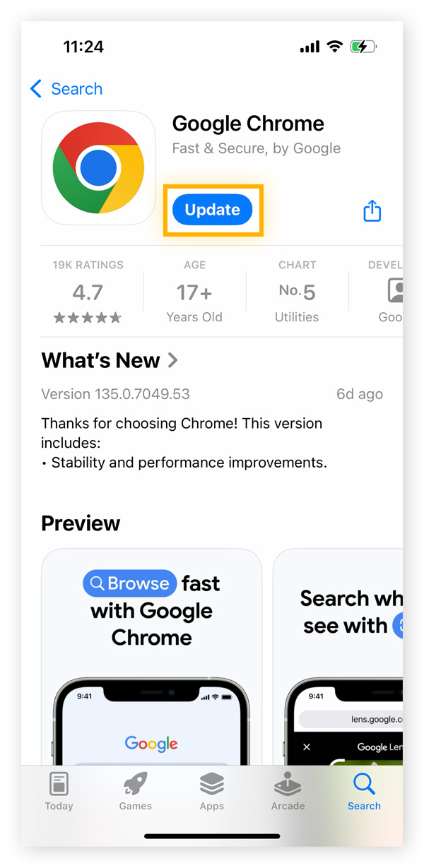Image resolution: width=424 pixels, height=868 pixels.
Task: Tap the Google Chrome app icon
Action: 98,167
